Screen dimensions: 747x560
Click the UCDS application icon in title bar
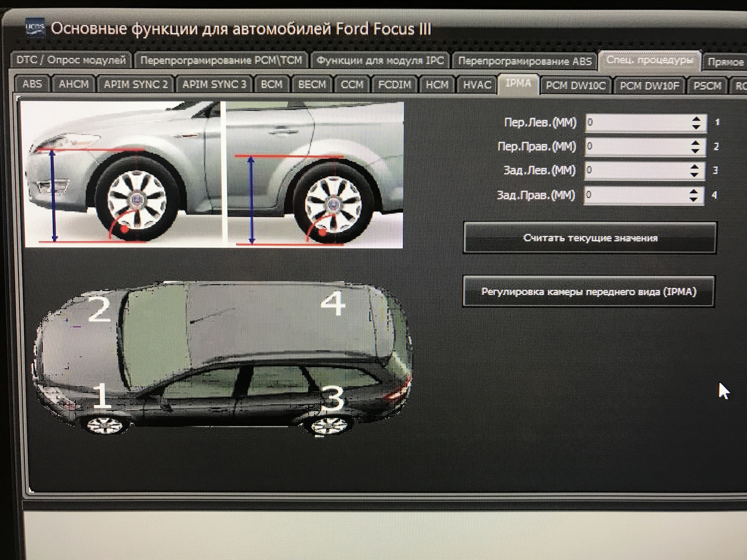point(35,28)
